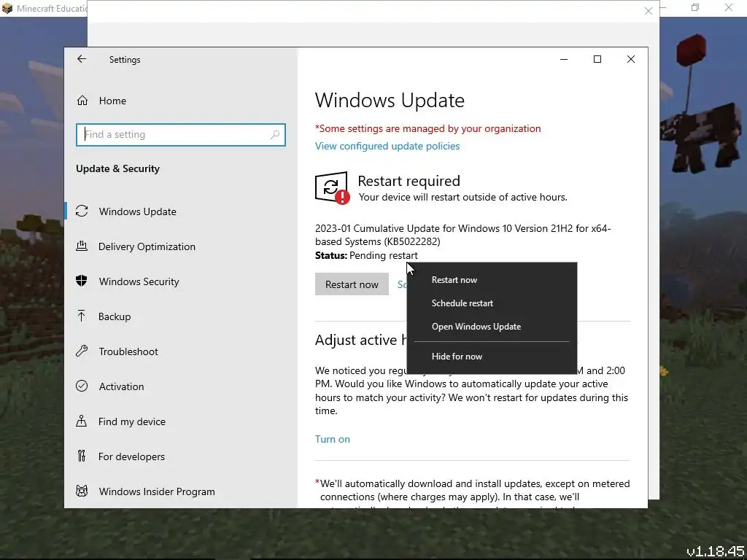
Task: Click the "Windows Update" page title
Action: 390,101
